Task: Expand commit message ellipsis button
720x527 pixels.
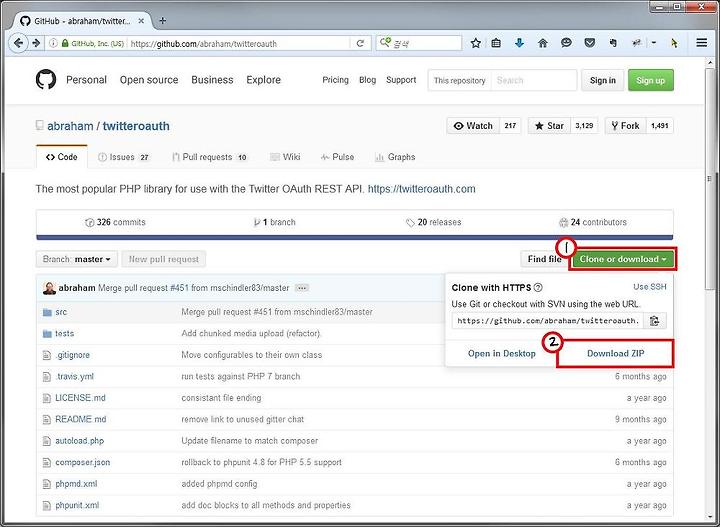Action: point(302,288)
